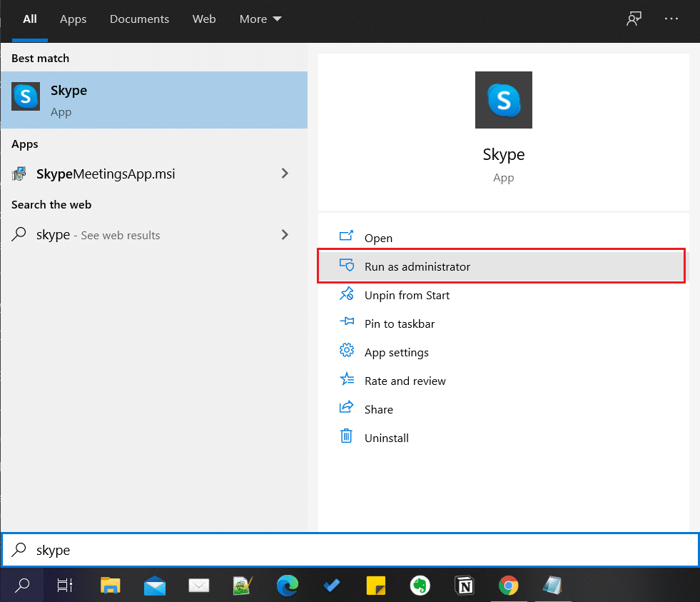The height and width of the screenshot is (602, 700).
Task: Expand skype web results arrow
Action: pos(285,235)
